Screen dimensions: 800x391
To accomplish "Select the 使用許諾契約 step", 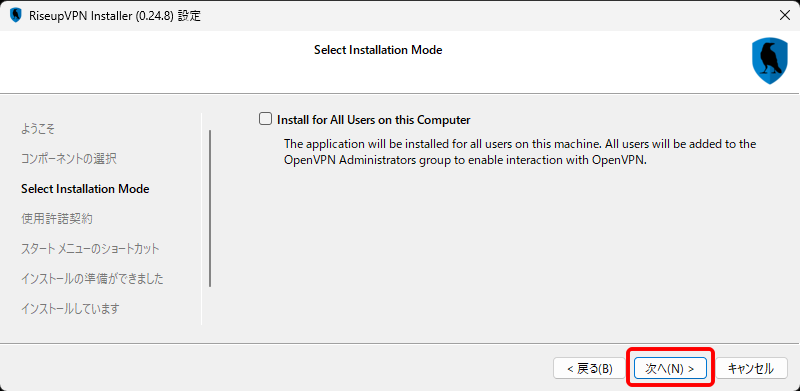I will pyautogui.click(x=57, y=219).
